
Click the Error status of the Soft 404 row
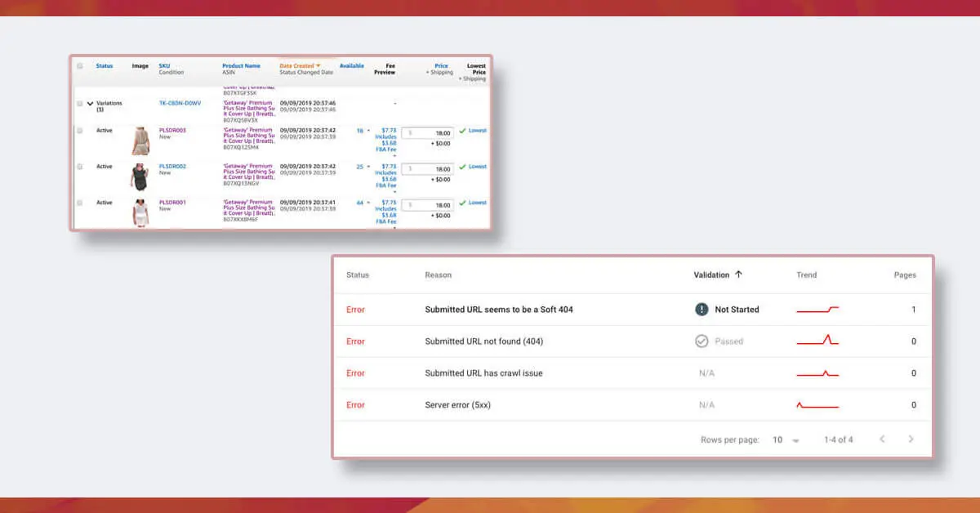coord(355,310)
